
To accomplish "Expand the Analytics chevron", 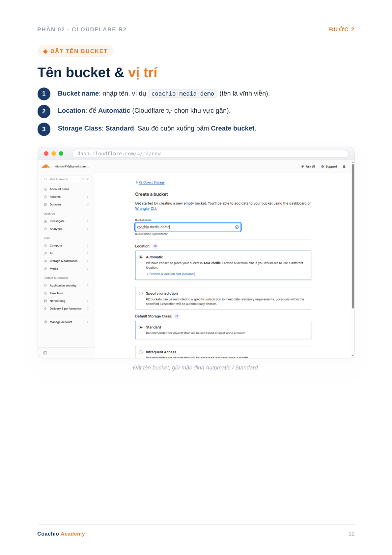I will pyautogui.click(x=88, y=229).
